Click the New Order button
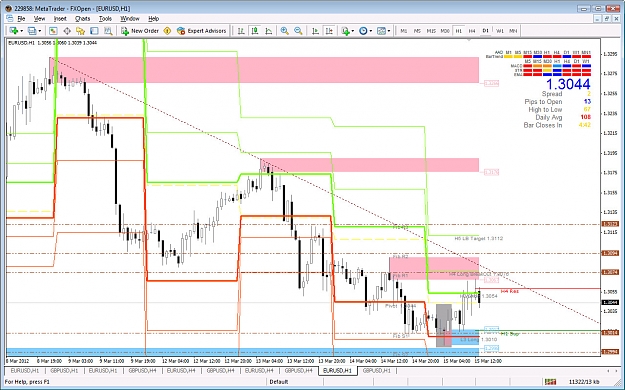Image resolution: width=625 pixels, height=390 pixels. pyautogui.click(x=140, y=31)
